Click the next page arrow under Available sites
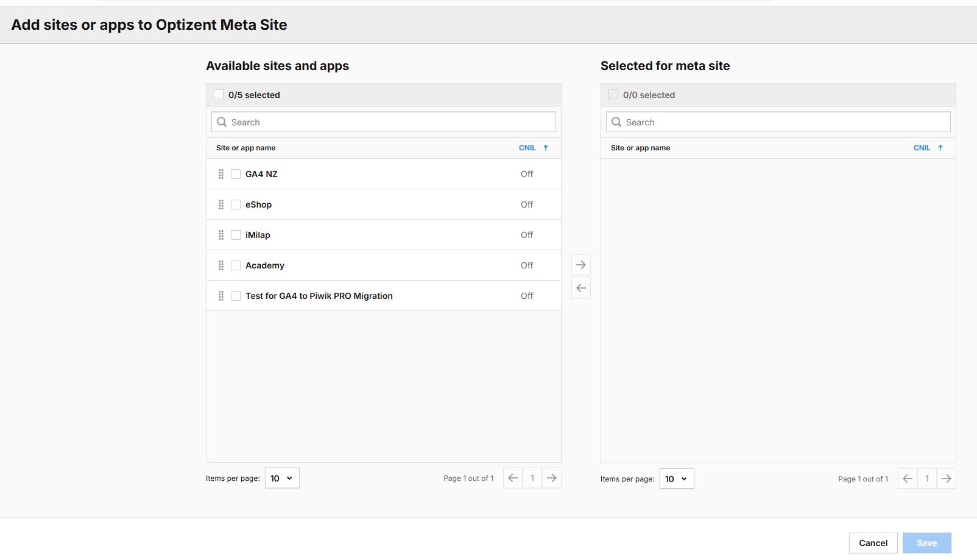Viewport: 977px width, 560px height. coord(552,478)
